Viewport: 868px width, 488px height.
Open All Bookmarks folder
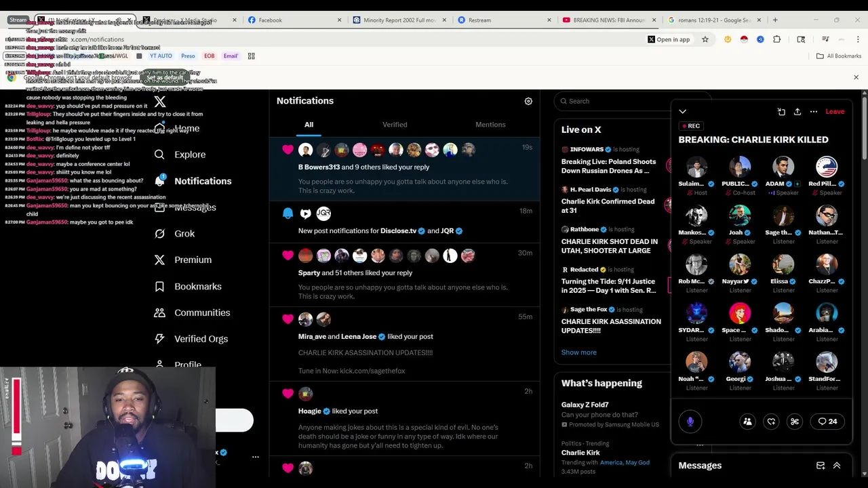[838, 56]
